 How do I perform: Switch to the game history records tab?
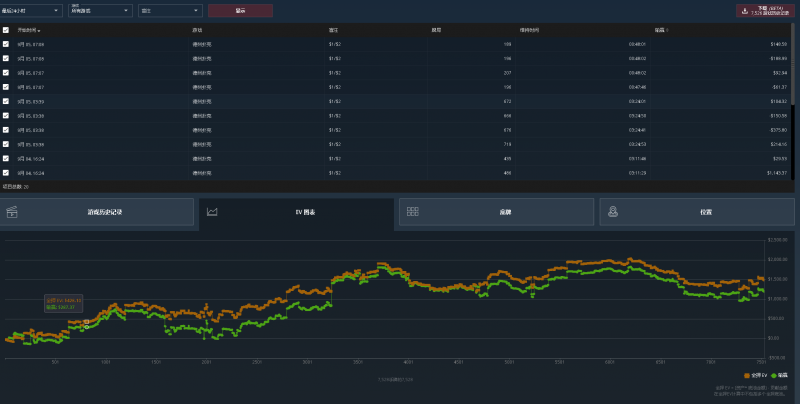click(98, 212)
